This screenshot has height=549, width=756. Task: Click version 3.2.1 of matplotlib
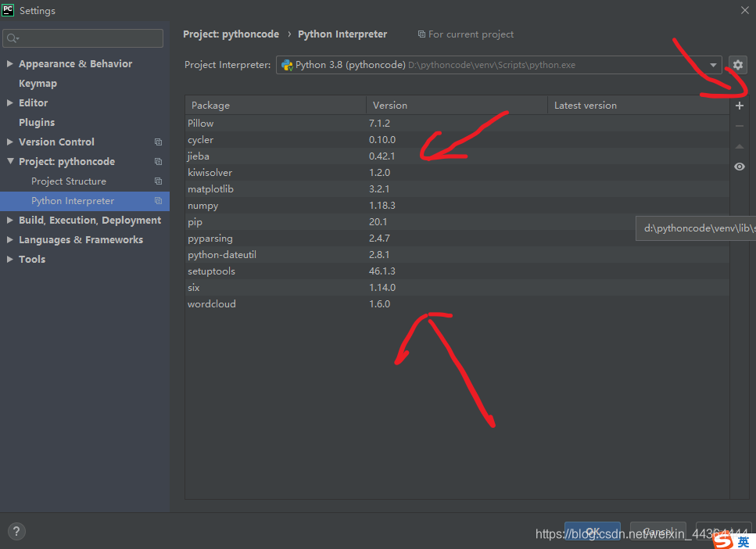coord(379,188)
